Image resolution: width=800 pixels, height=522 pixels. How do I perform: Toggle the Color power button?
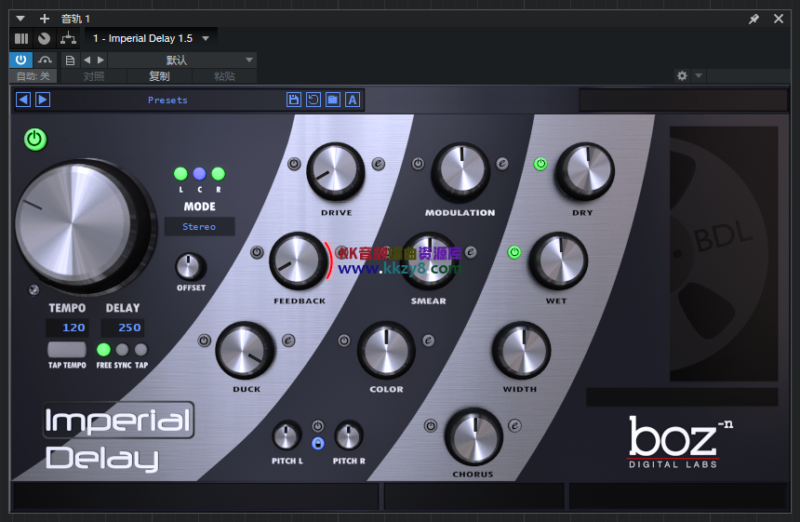click(344, 340)
